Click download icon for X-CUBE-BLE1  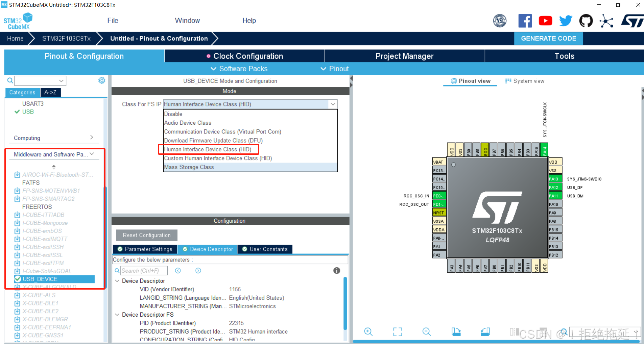[x=17, y=303]
